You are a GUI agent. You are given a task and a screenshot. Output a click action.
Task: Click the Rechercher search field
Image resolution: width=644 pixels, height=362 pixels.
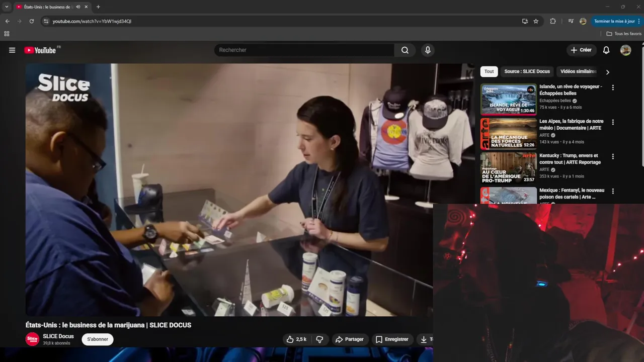click(x=304, y=50)
